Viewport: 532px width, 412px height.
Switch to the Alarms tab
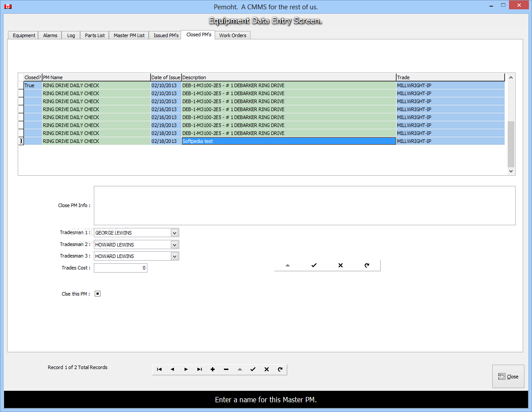[50, 35]
